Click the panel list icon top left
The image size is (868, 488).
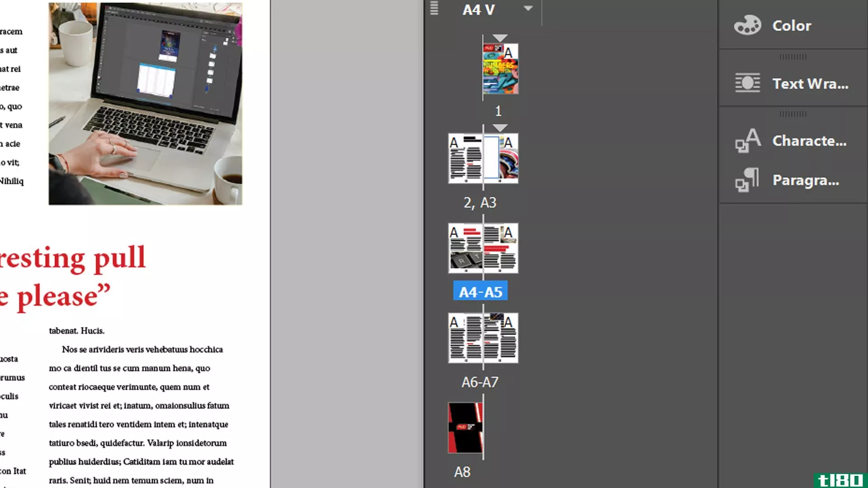434,8
